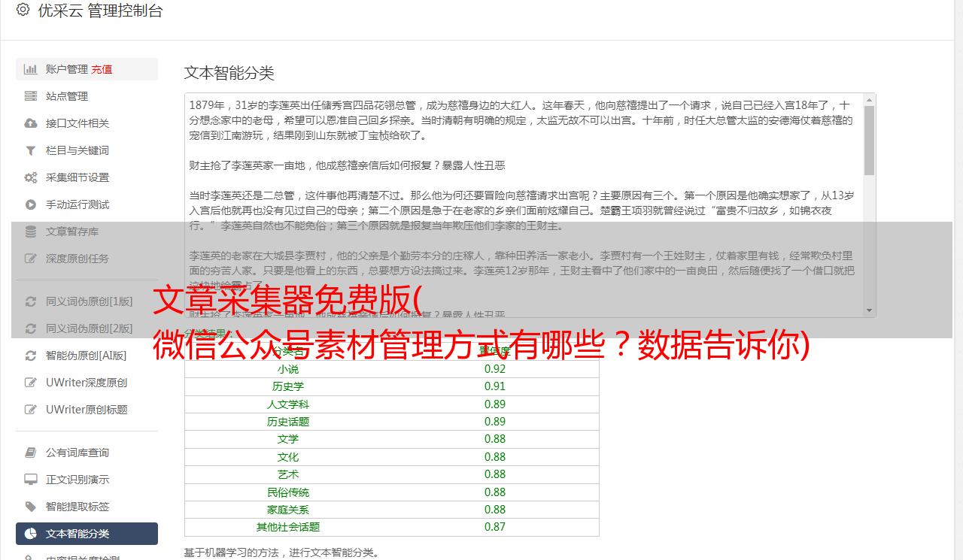This screenshot has height=560, width=963.
Task: Click the 人文学科 category cell
Action: coord(288,404)
